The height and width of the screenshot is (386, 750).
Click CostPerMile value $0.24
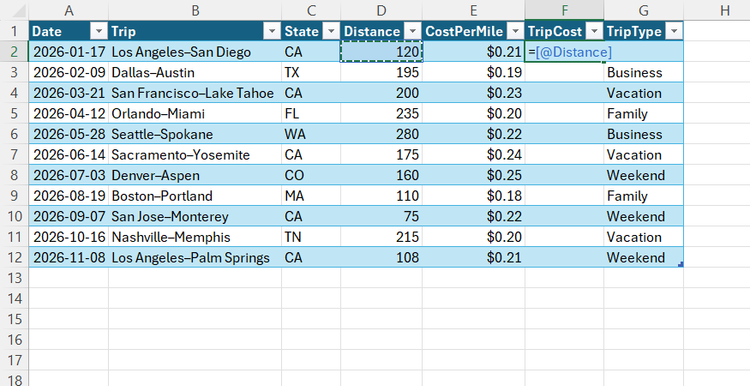click(474, 154)
